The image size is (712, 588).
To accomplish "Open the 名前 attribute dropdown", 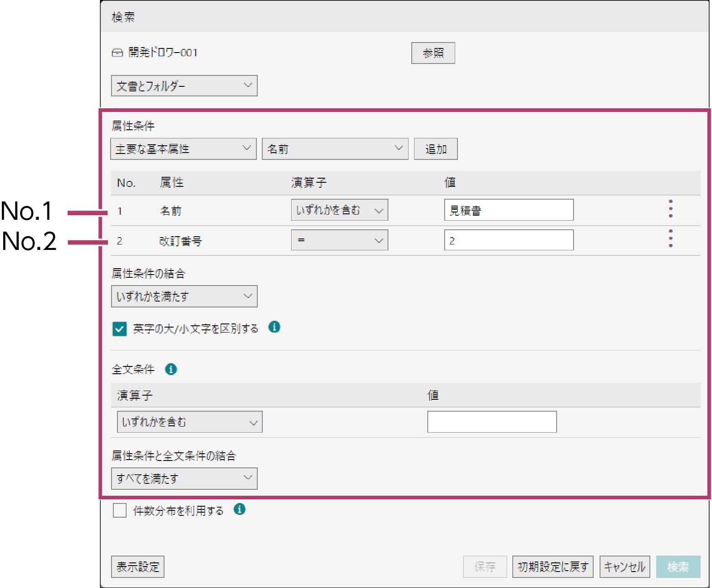I will pyautogui.click(x=335, y=149).
